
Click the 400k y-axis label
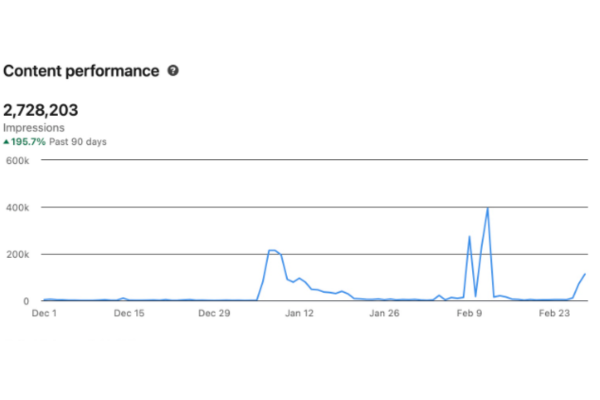(18, 207)
